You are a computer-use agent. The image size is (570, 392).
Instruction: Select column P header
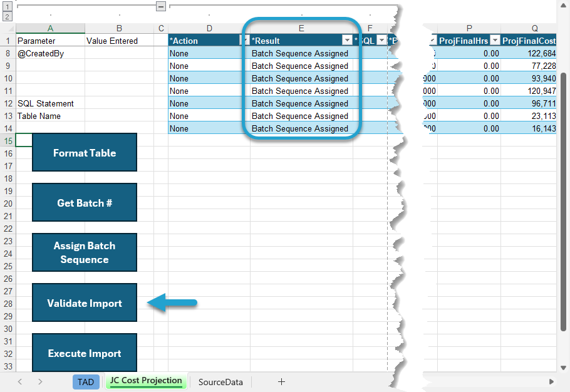click(469, 28)
